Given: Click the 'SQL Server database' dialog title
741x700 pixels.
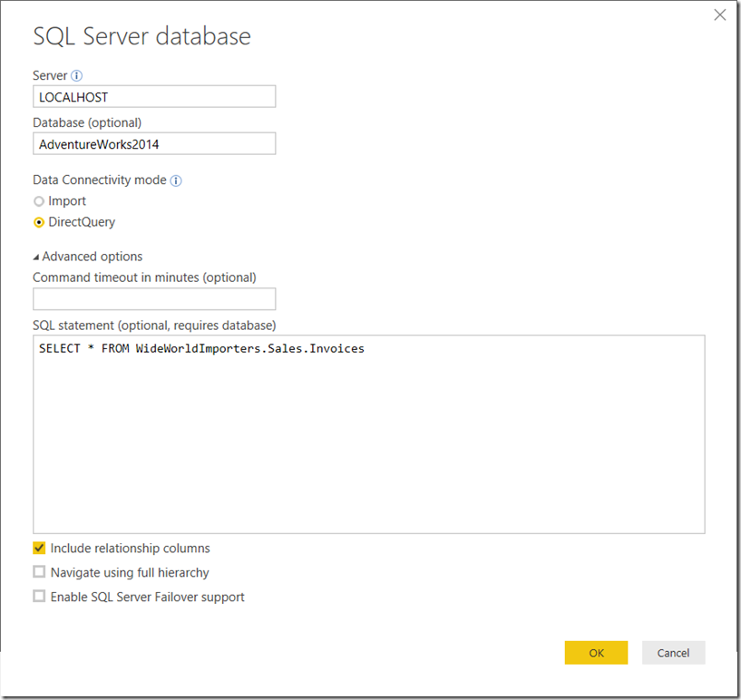Looking at the screenshot, I should tap(141, 36).
